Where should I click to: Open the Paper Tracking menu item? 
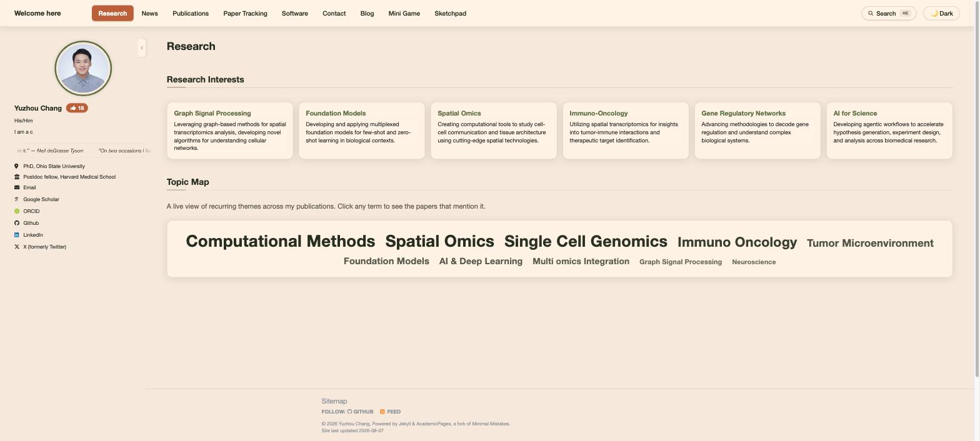coord(245,13)
